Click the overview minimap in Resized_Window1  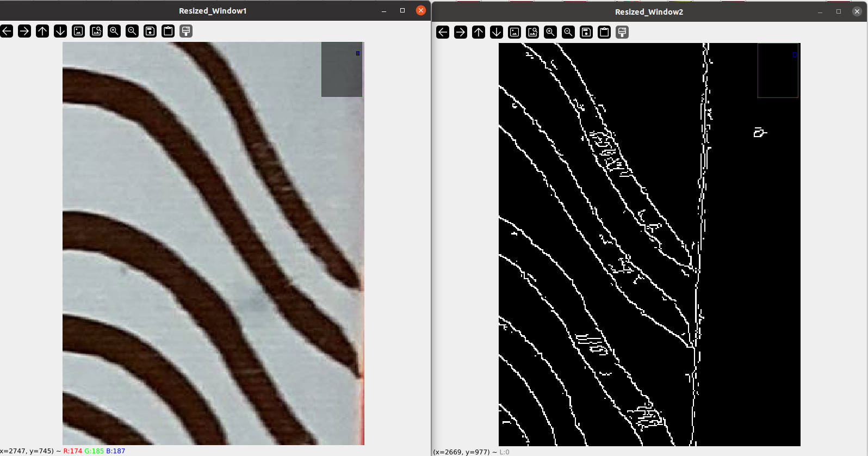(x=342, y=70)
